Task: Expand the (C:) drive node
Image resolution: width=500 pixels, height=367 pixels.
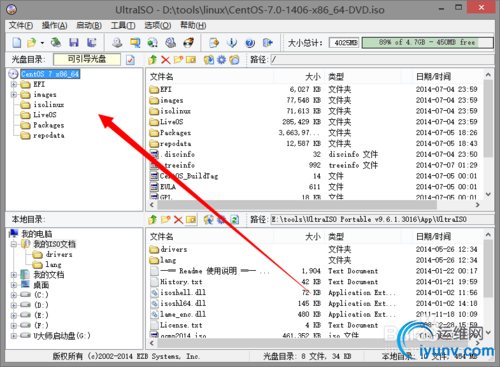Action: click(14, 295)
